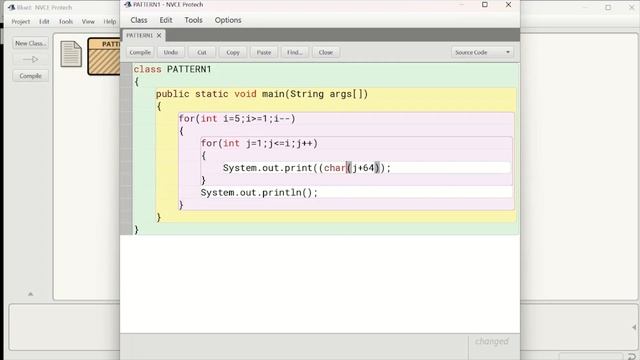Click the System.out.print((char(j+64)) line
Viewport: 640px width, 360px height.
(x=307, y=168)
